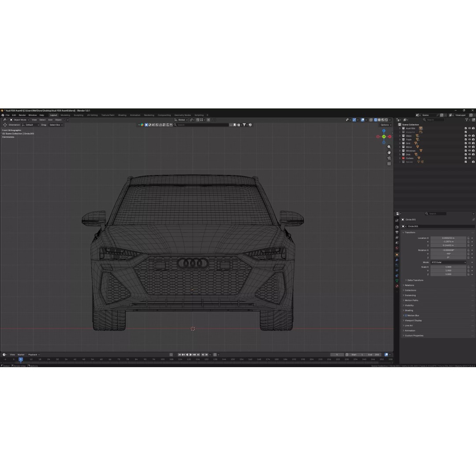This screenshot has width=476, height=476.
Task: Open the Object Mode dropdown
Action: point(19,120)
